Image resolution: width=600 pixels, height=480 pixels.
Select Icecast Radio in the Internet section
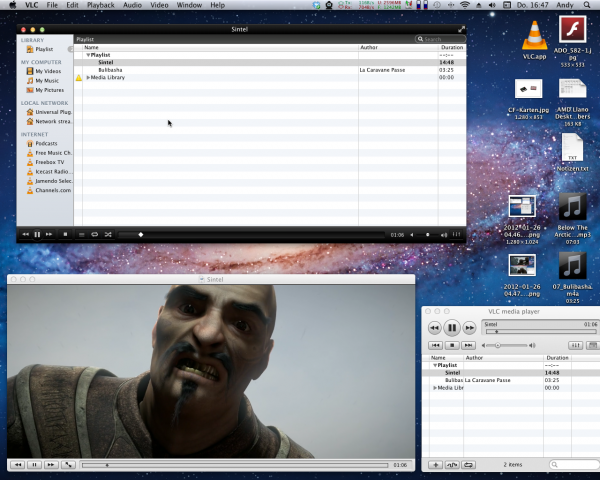[x=49, y=171]
